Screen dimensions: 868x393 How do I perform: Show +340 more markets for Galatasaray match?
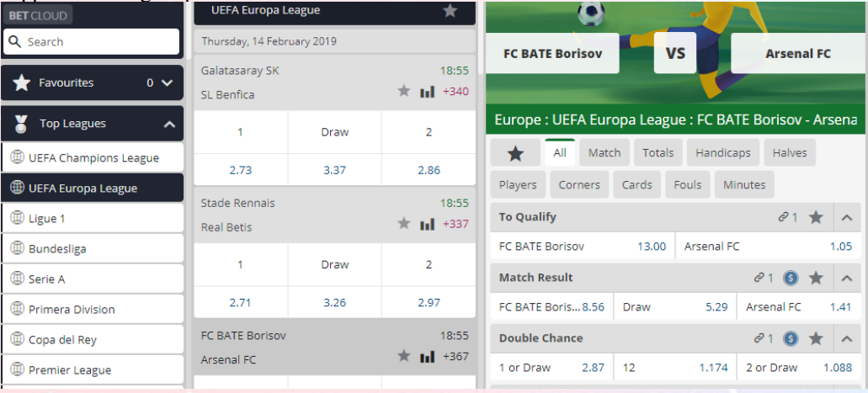(x=455, y=92)
